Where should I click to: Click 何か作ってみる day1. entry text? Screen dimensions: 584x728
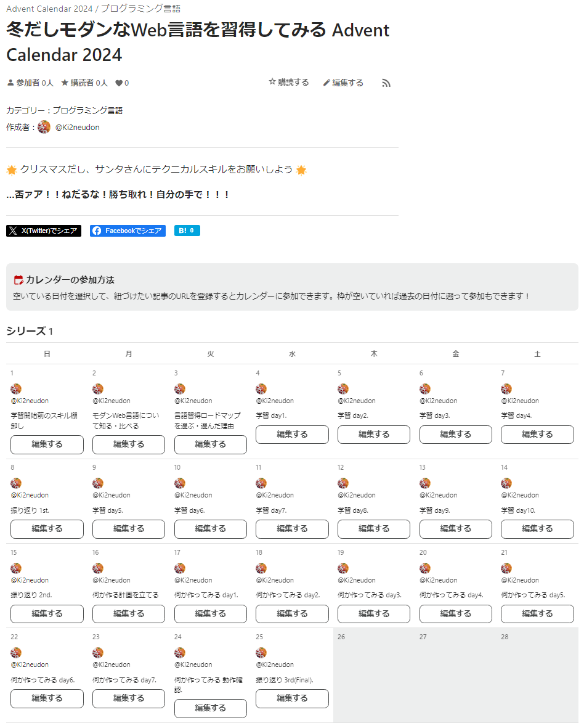tap(206, 595)
